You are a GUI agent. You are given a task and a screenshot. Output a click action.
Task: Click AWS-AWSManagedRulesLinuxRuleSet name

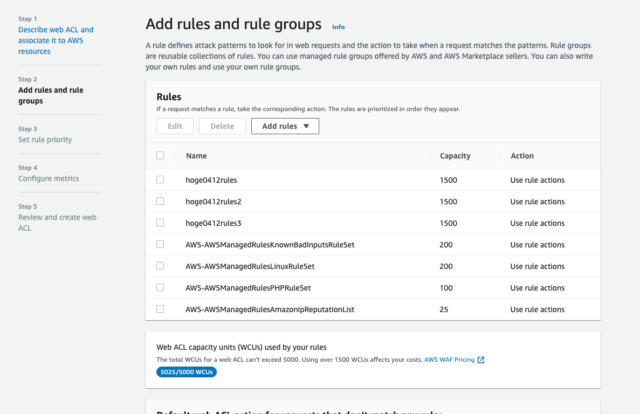coord(250,267)
